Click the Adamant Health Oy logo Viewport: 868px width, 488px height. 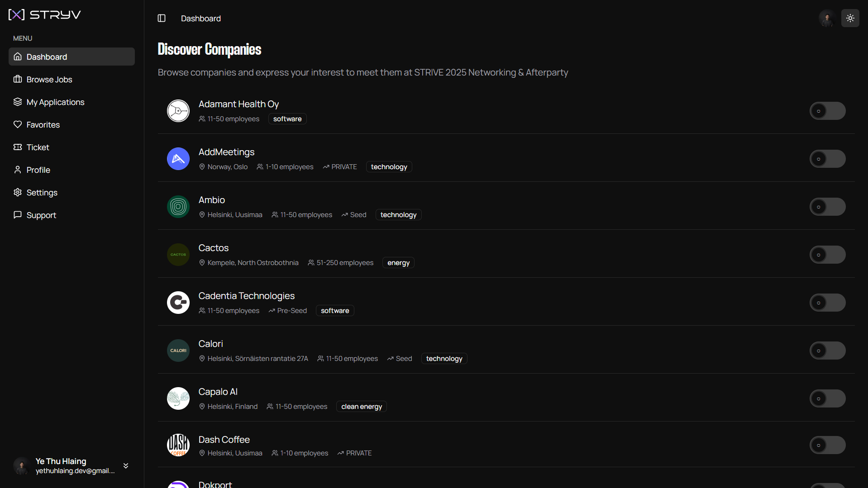tap(178, 111)
